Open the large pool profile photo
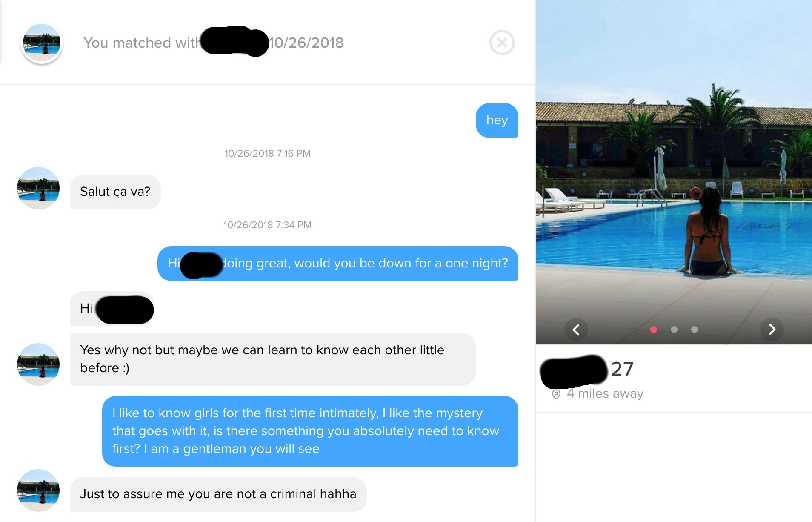812x522 pixels. click(674, 172)
